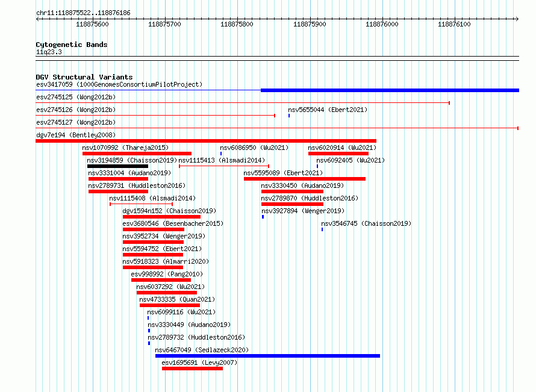The height and width of the screenshot is (392, 536).
Task: Open the esv2745125 (Wong2012b) variant label
Action: click(76, 97)
